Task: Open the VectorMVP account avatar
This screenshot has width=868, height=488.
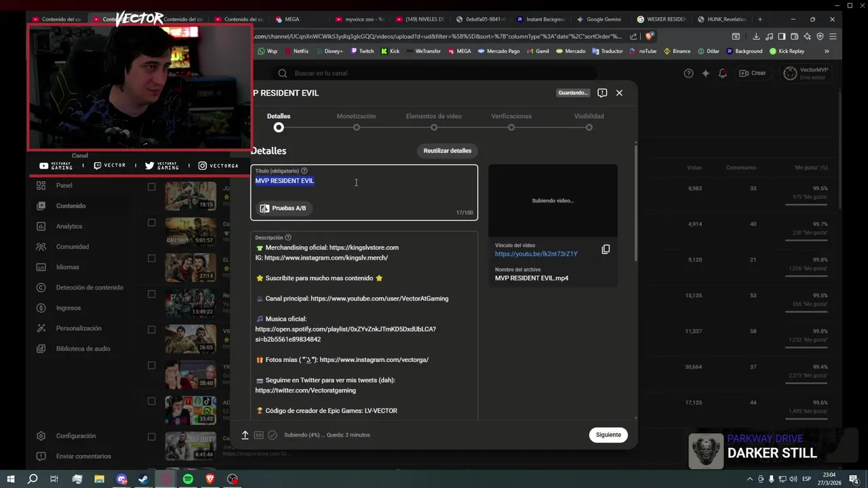Action: [x=790, y=73]
